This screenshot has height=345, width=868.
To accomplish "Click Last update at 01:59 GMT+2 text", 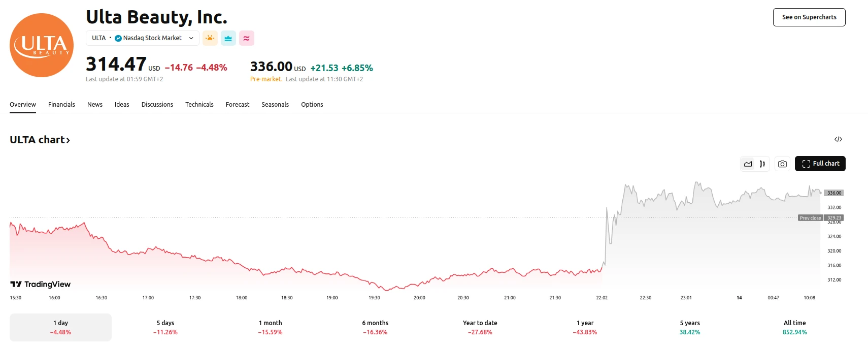I will (124, 79).
